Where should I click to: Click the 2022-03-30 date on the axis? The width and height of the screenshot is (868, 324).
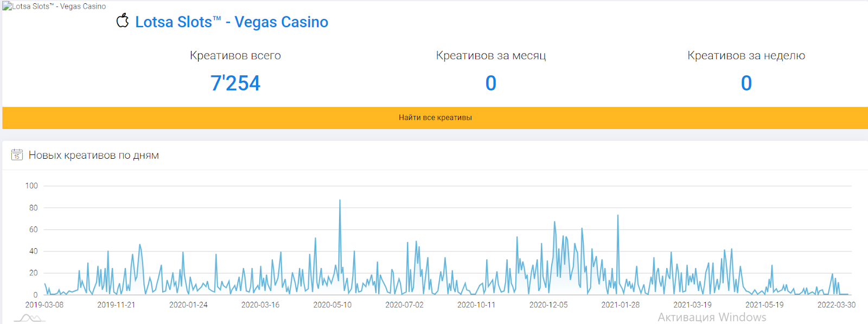pyautogui.click(x=836, y=305)
